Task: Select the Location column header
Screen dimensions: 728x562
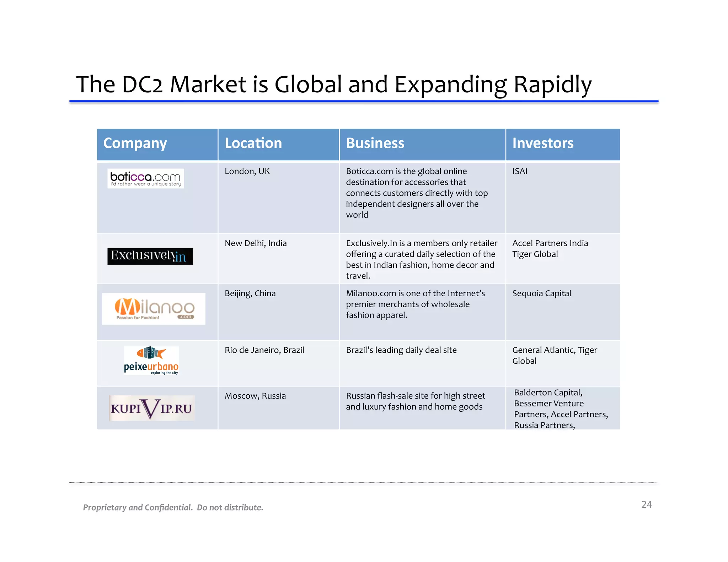Action: coord(253,144)
